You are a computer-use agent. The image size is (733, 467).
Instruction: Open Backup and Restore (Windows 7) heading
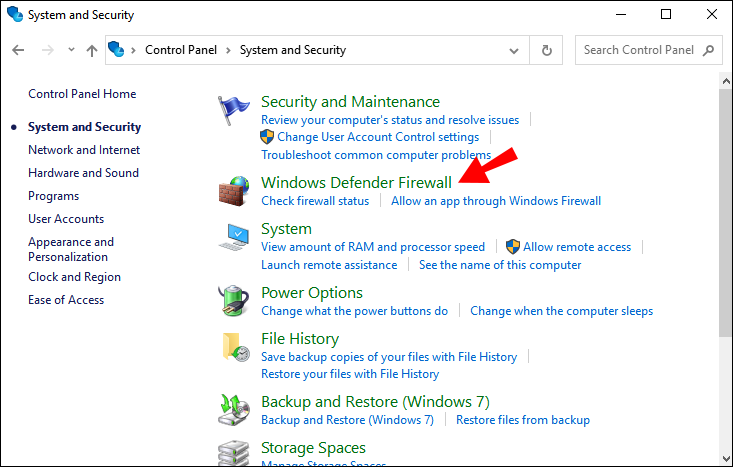[x=375, y=402]
